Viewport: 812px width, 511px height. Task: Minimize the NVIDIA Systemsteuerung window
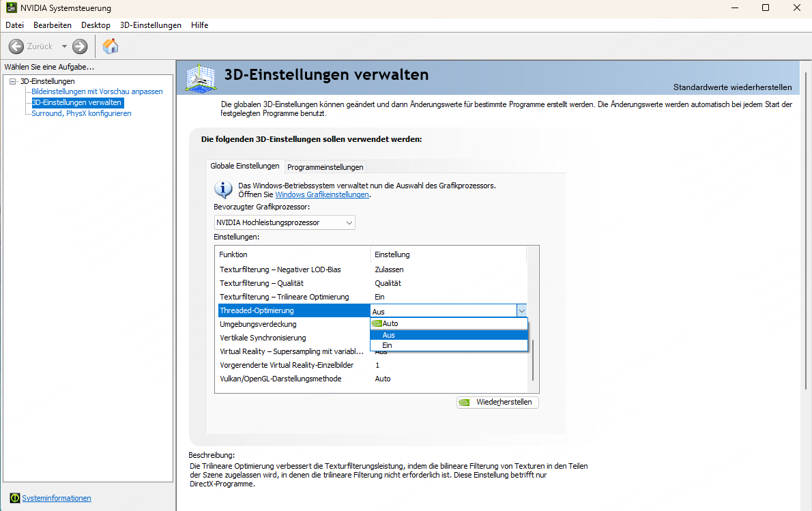(735, 8)
